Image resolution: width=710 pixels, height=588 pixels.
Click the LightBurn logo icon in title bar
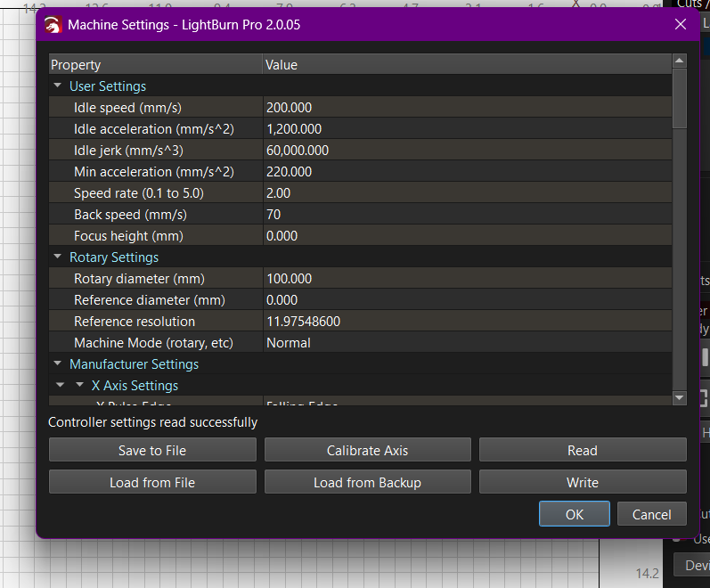click(53, 25)
